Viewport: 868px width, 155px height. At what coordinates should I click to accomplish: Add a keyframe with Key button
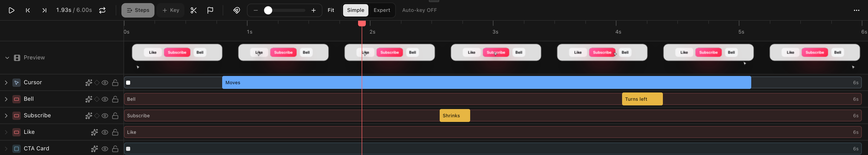(x=171, y=10)
